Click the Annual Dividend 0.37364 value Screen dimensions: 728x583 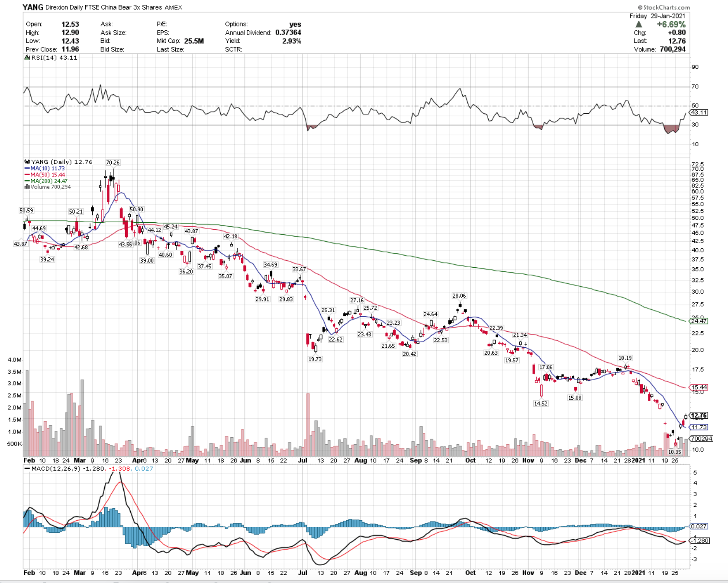(x=288, y=32)
